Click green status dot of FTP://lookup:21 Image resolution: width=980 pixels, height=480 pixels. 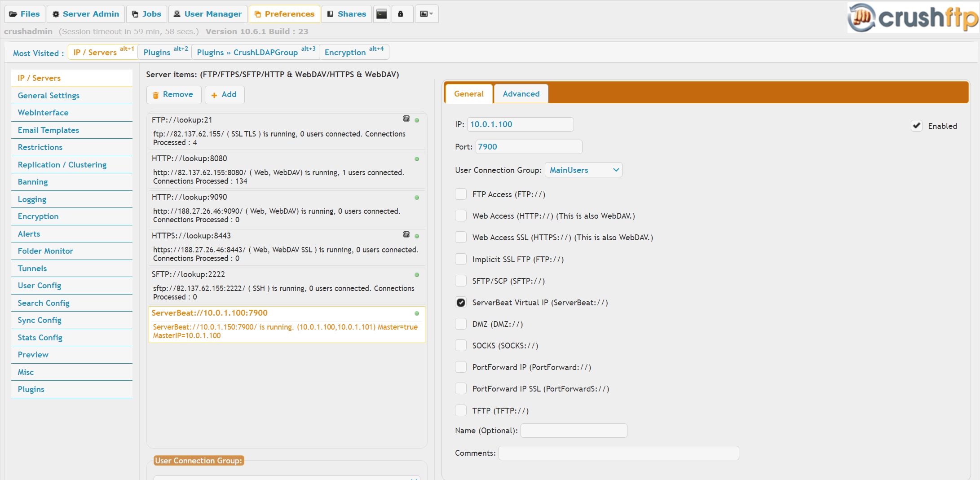pyautogui.click(x=417, y=120)
